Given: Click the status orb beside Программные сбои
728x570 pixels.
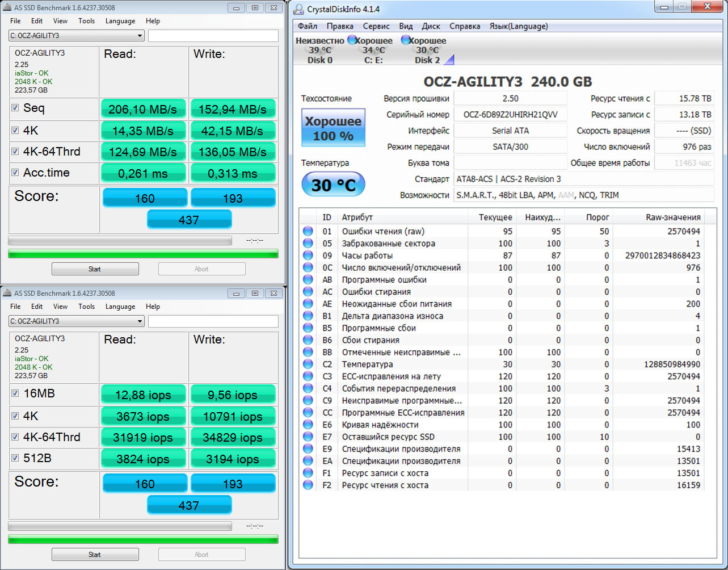Looking at the screenshot, I should [308, 328].
